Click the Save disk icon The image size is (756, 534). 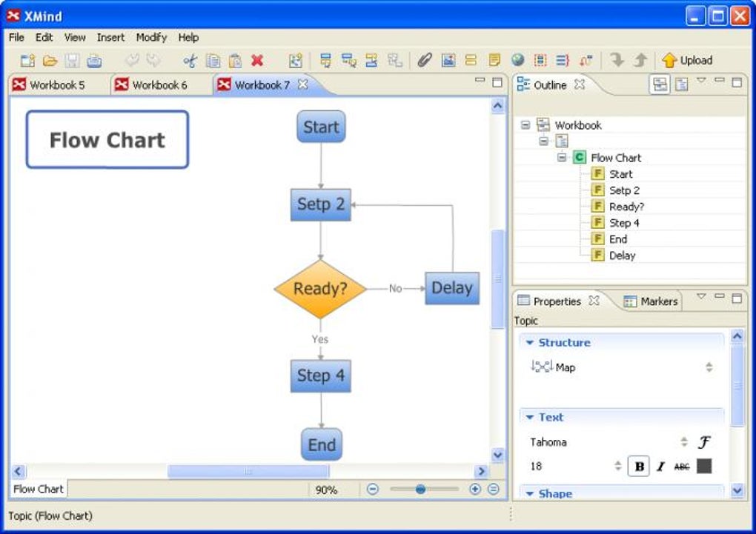click(x=73, y=60)
